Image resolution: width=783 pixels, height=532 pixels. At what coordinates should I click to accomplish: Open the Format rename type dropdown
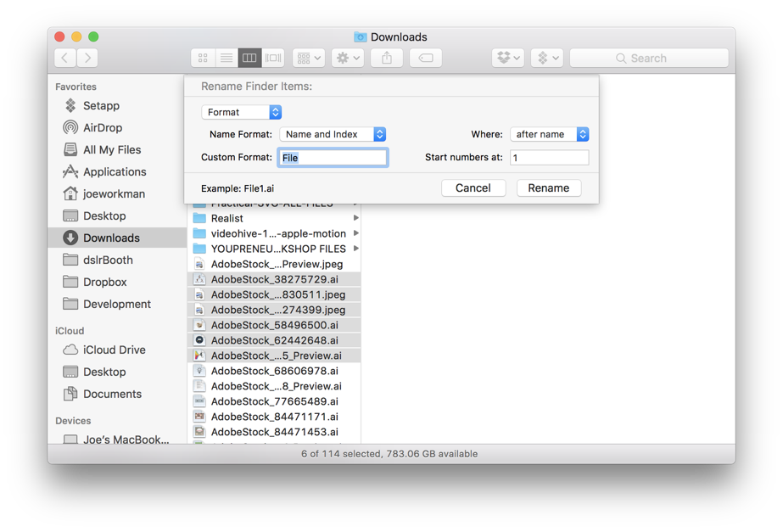[x=242, y=112]
